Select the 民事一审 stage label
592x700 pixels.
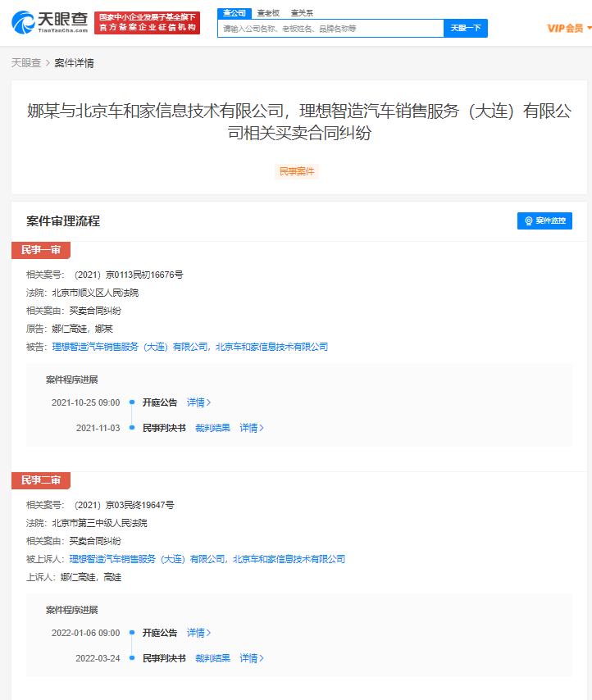coord(41,250)
